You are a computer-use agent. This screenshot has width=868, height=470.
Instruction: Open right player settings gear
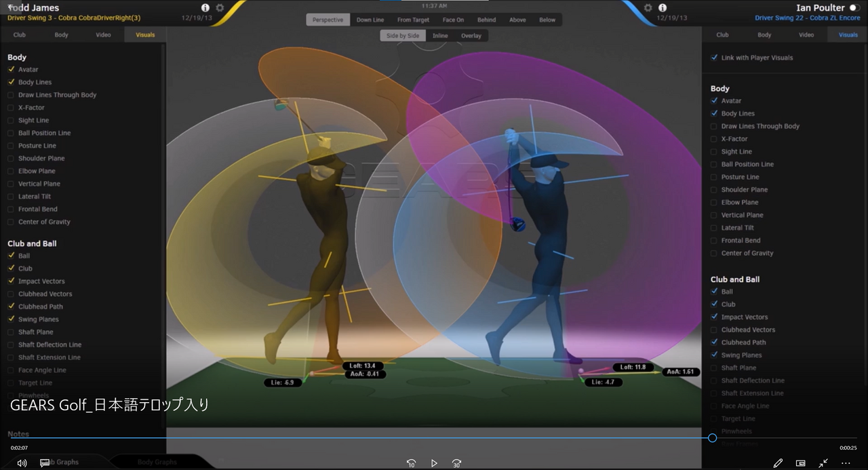(648, 7)
